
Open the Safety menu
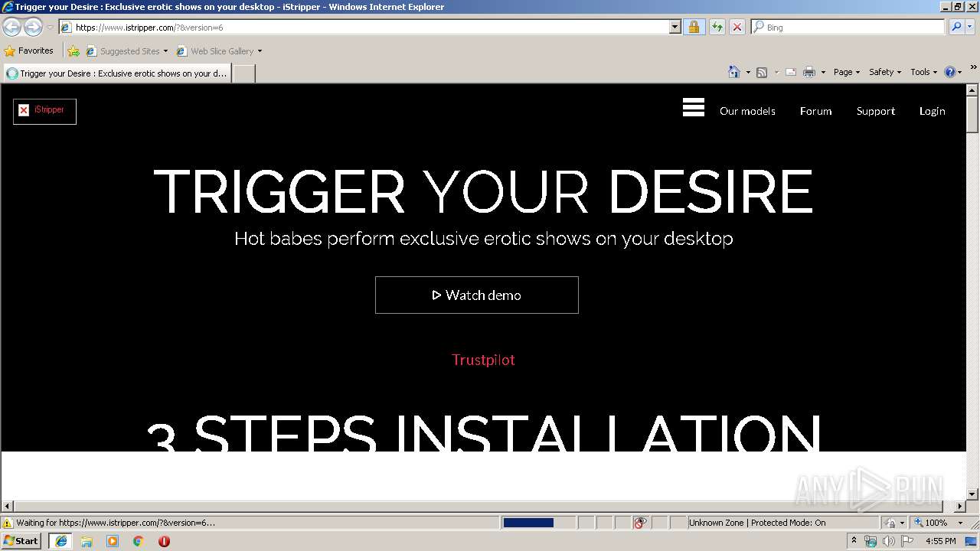point(885,72)
